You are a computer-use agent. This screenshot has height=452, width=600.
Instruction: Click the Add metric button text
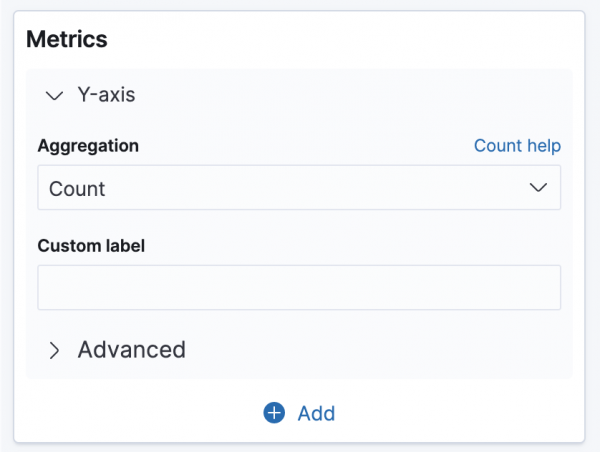point(316,413)
